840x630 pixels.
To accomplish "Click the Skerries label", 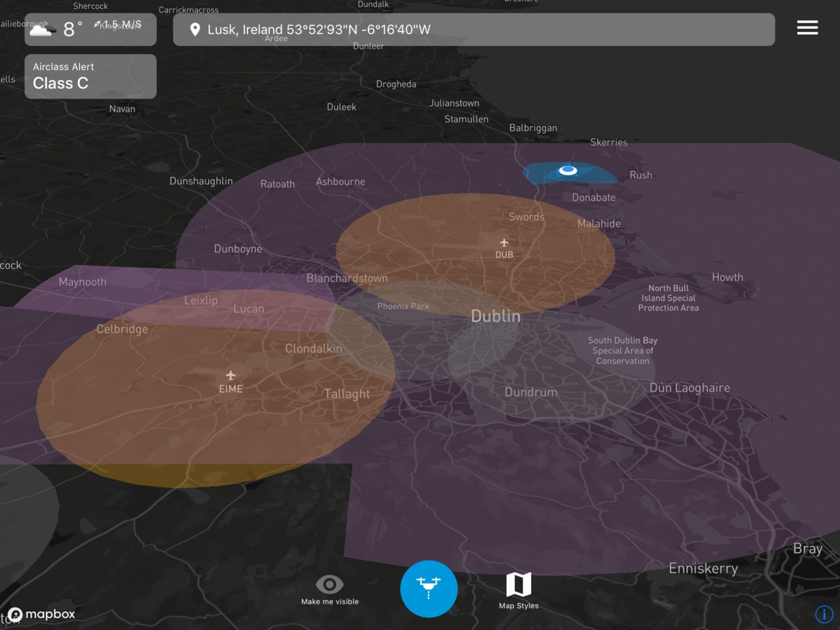I will tap(609, 142).
